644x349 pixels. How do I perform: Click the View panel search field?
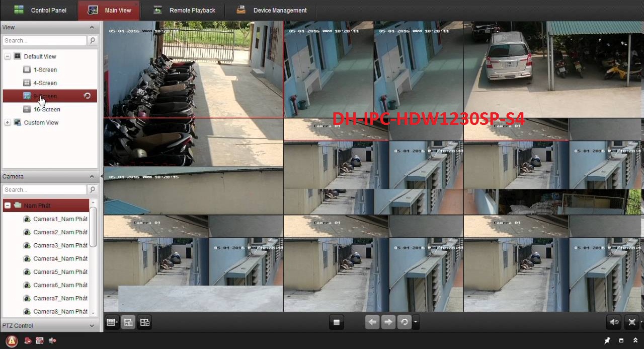click(x=44, y=41)
